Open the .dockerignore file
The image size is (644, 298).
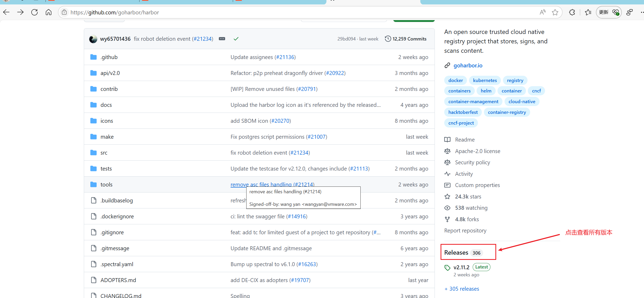pos(117,217)
